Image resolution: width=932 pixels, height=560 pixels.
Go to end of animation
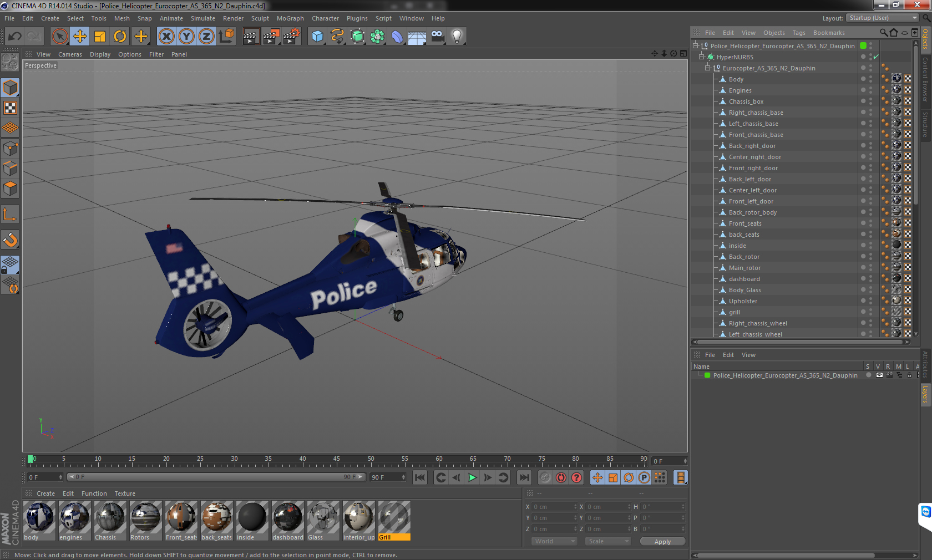524,477
